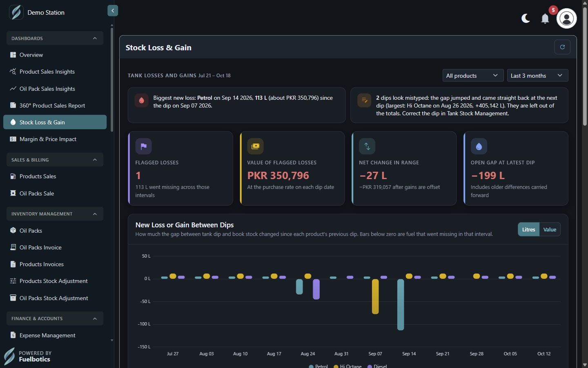This screenshot has height=368, width=588.
Task: Switch chart to Value view
Action: (550, 229)
